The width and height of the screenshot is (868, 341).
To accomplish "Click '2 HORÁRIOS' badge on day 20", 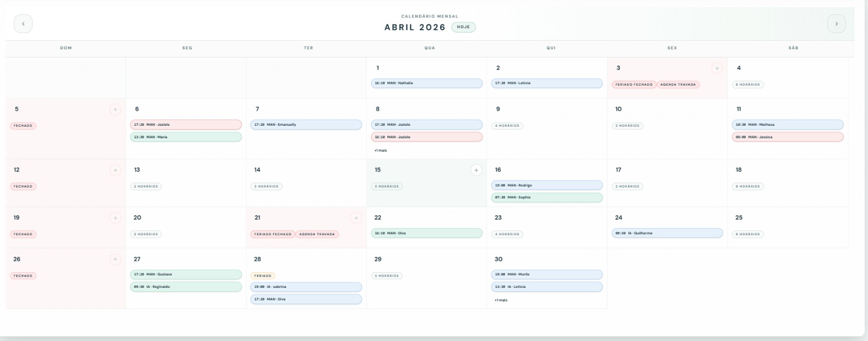I will 146,234.
